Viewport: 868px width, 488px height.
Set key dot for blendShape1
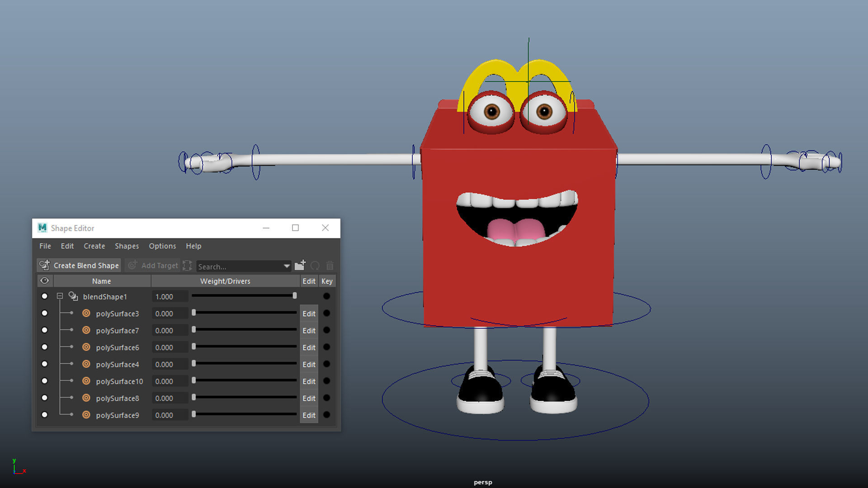(x=326, y=296)
